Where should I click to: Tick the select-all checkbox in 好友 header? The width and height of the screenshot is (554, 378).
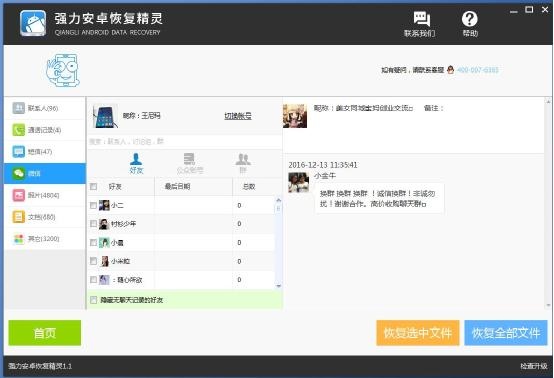coord(93,187)
